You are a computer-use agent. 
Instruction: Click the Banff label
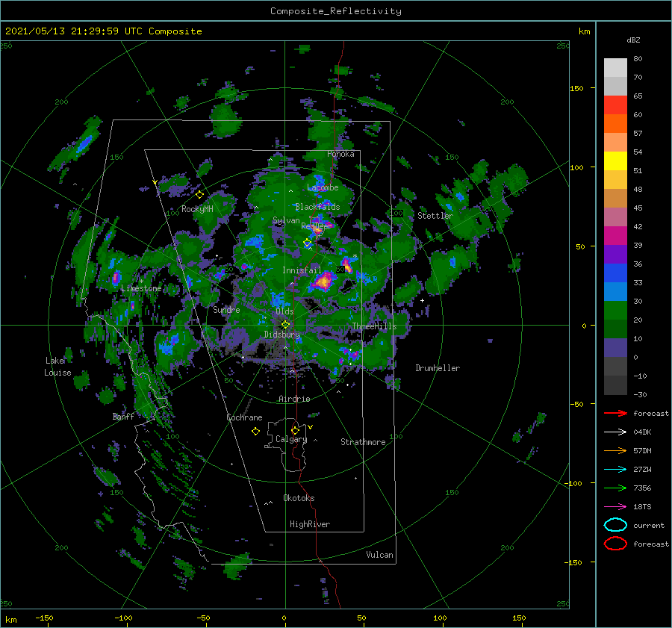pos(123,416)
